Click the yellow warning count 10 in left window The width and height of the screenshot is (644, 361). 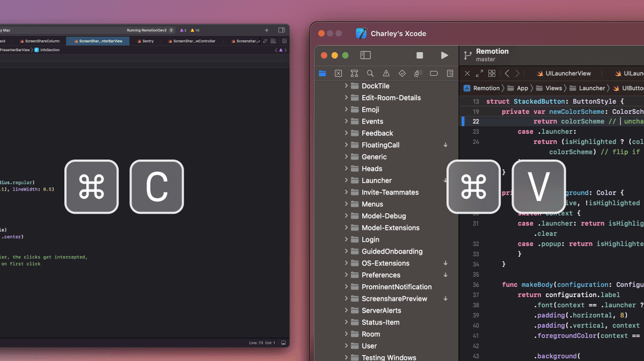(x=195, y=30)
